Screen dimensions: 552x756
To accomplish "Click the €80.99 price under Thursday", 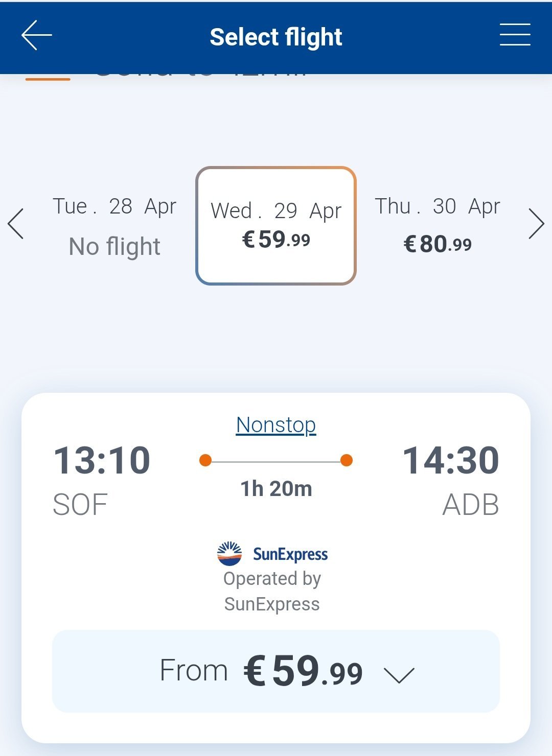I will pyautogui.click(x=438, y=244).
